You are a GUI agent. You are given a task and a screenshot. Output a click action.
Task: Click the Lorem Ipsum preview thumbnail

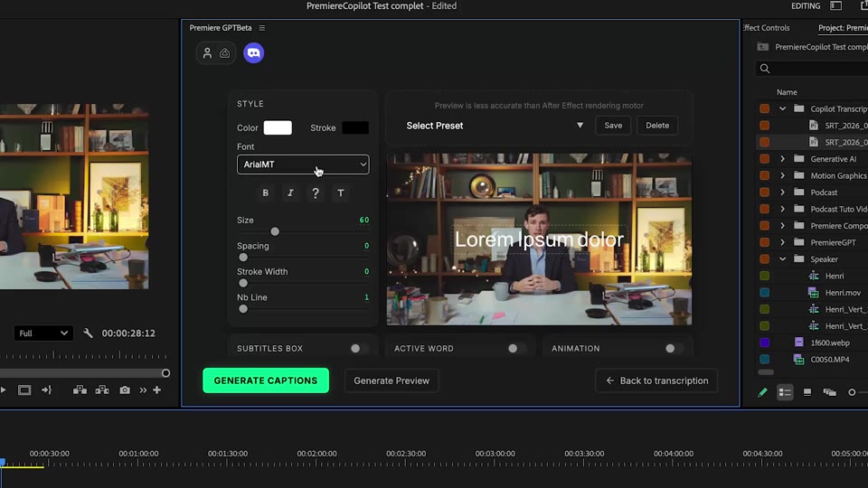pos(539,239)
